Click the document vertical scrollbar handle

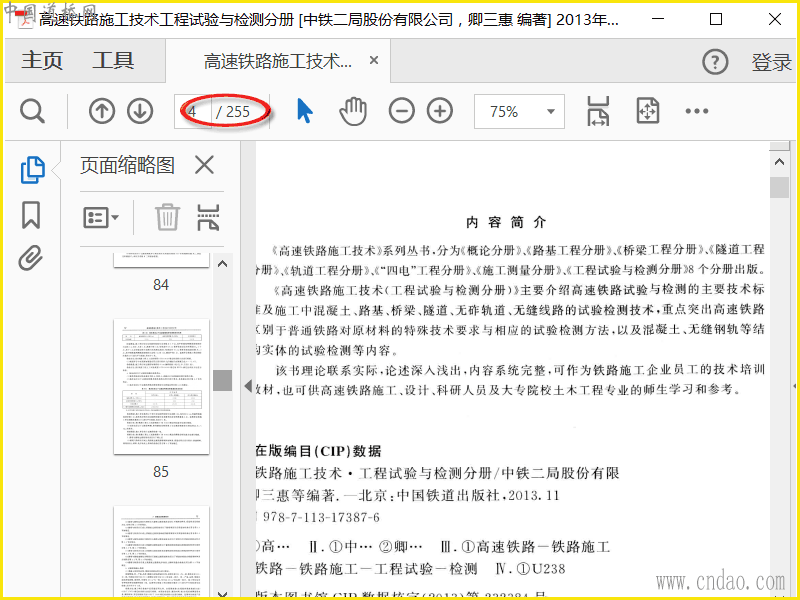click(779, 187)
